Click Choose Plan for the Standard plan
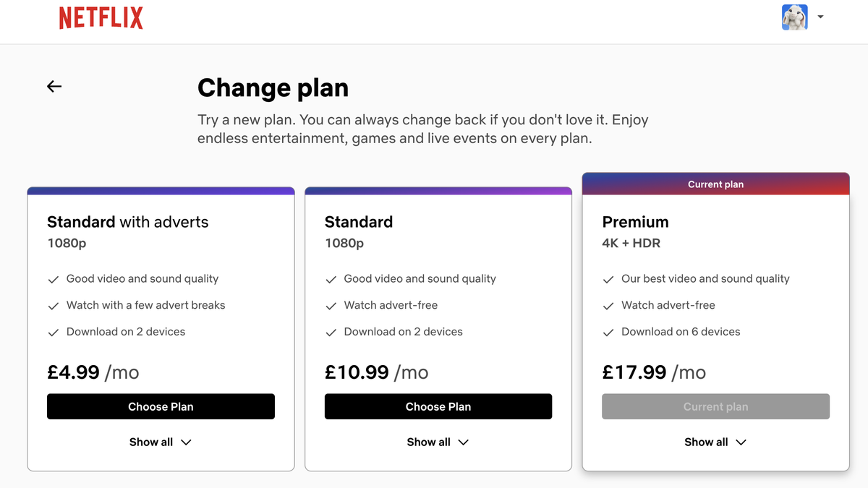Screen dimensions: 868x488 [438, 406]
